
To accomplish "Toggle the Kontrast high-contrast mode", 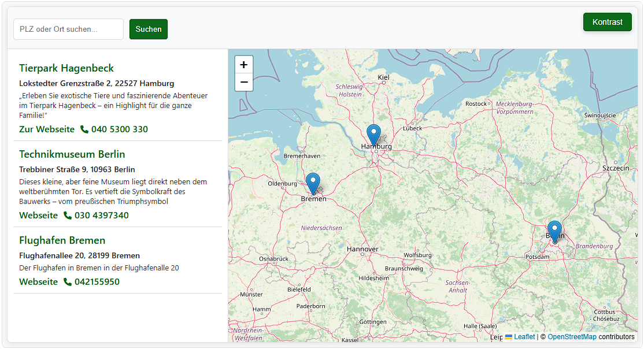I will (607, 22).
